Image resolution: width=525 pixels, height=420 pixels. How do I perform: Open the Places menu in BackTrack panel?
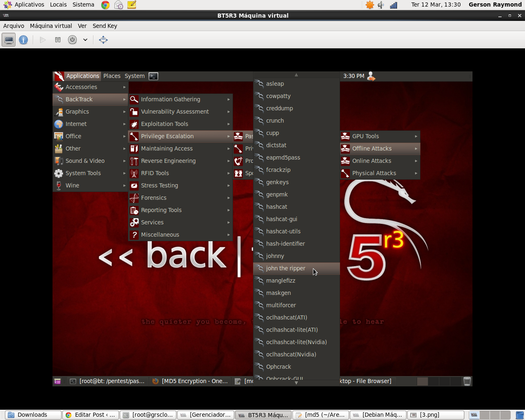pyautogui.click(x=112, y=76)
